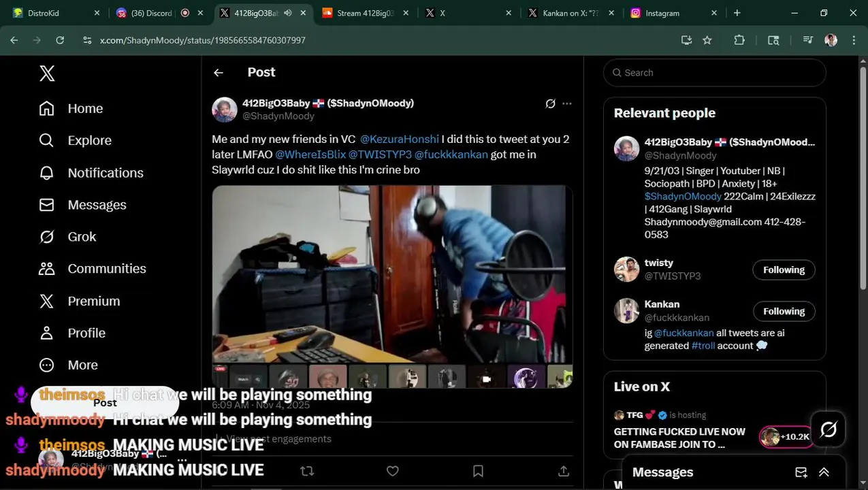
Task: Click the X search field
Action: pyautogui.click(x=714, y=73)
